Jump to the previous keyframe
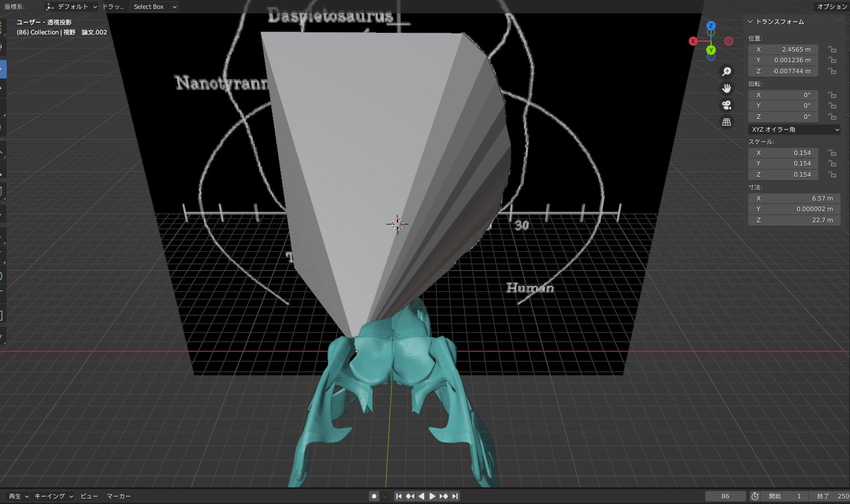This screenshot has width=850, height=504. (x=410, y=496)
